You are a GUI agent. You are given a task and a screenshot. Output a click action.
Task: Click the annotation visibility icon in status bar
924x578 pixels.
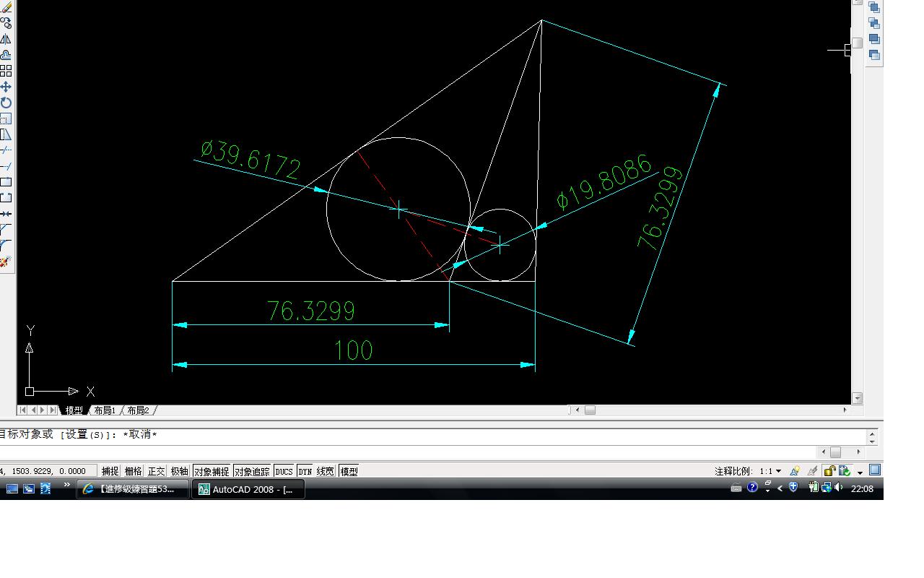coord(795,471)
